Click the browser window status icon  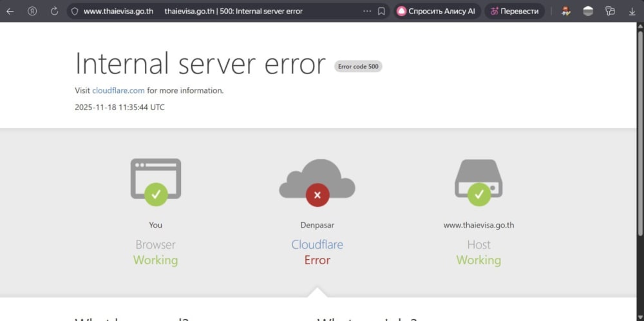pos(156,182)
